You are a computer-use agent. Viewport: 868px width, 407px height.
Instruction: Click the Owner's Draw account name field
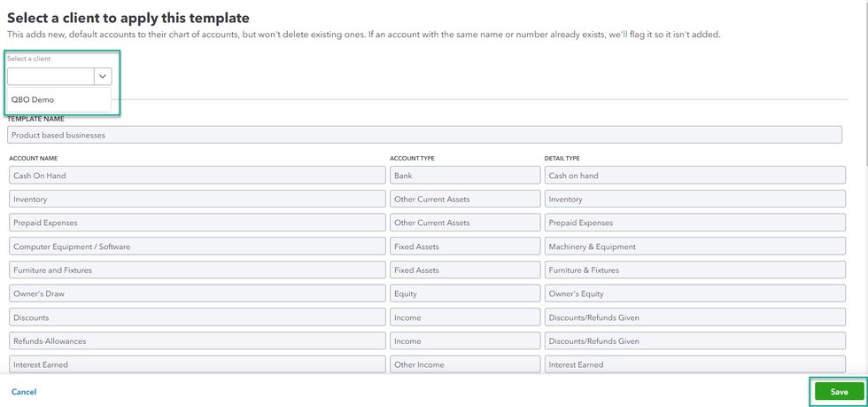[x=197, y=294]
